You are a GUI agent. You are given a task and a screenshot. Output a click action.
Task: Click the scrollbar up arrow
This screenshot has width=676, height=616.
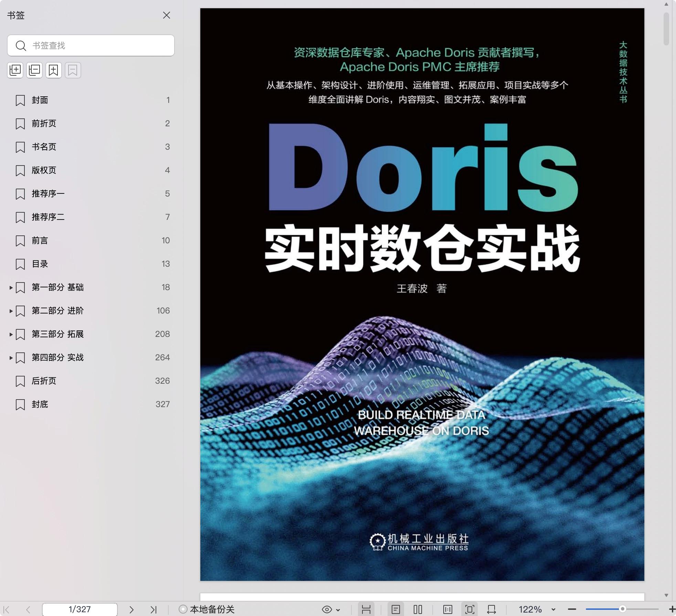pos(666,4)
